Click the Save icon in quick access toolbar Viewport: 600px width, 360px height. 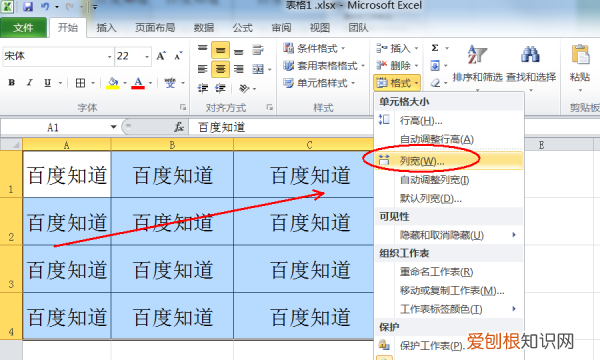[28, 7]
